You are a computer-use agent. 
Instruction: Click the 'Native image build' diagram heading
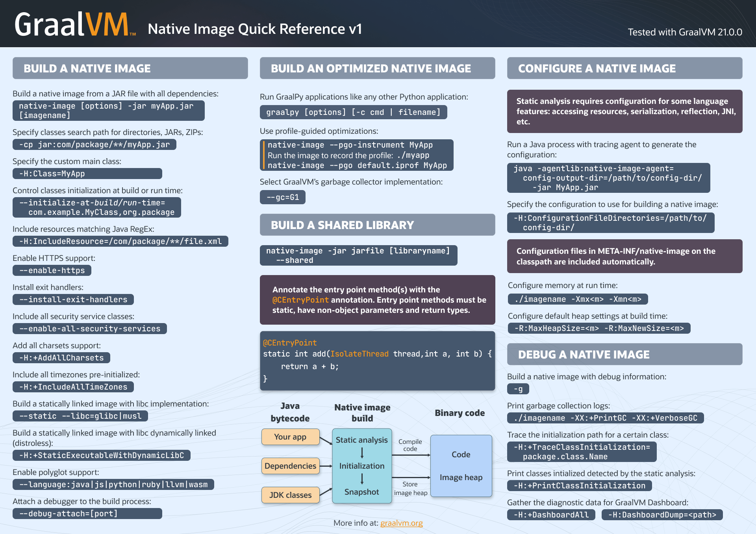362,413
